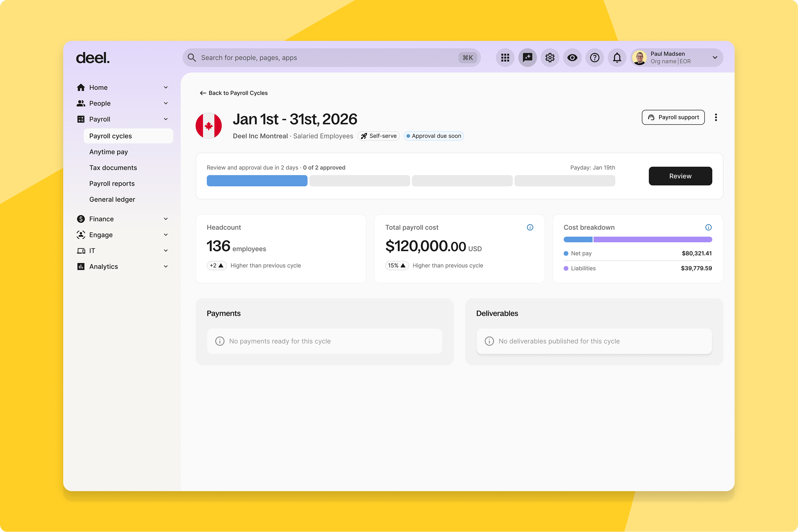Open Anytime pay page
Viewport: 798px width, 532px height.
click(x=108, y=152)
